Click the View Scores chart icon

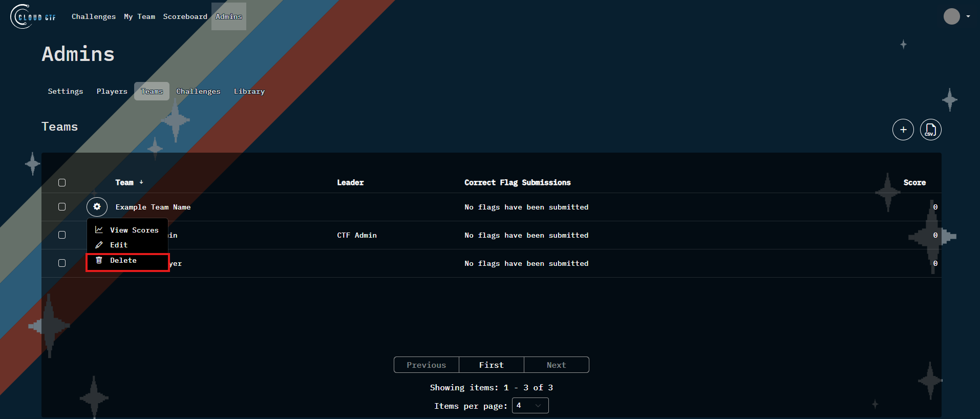(99, 230)
